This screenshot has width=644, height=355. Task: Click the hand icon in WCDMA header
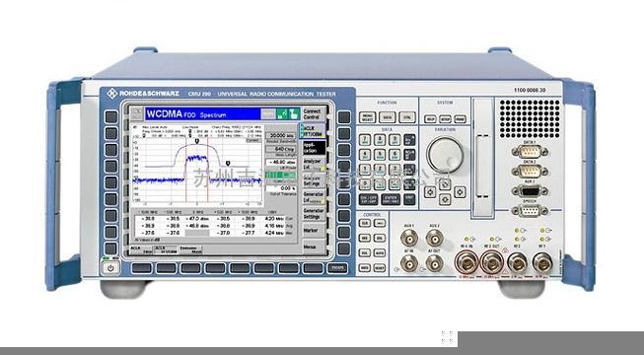(293, 113)
